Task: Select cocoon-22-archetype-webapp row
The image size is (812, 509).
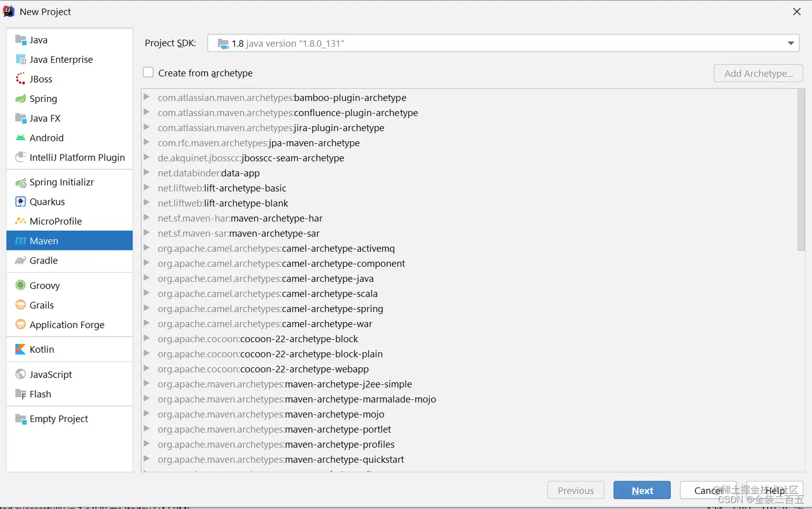Action: (x=469, y=369)
